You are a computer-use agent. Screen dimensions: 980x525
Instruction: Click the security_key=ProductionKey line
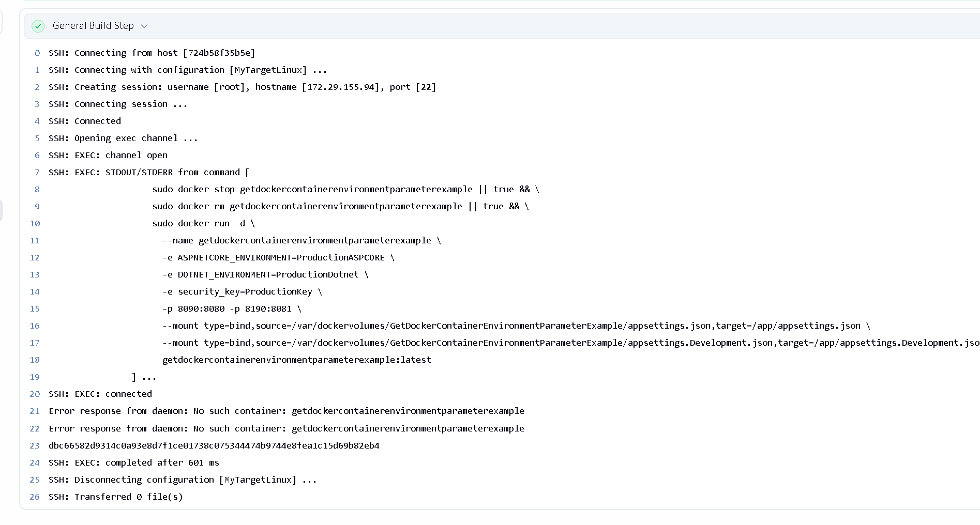click(242, 292)
